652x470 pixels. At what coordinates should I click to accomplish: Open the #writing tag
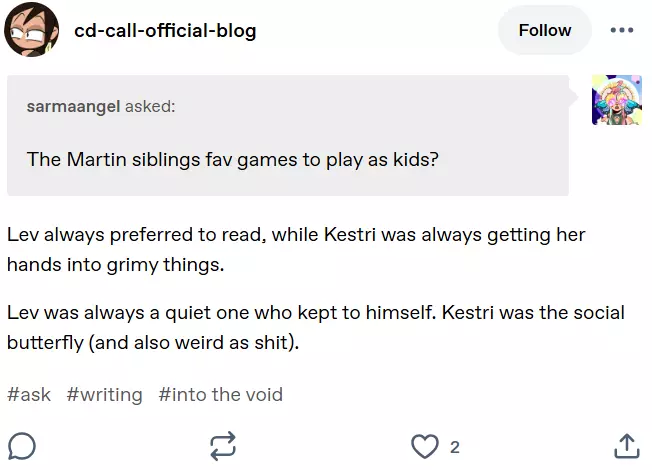[104, 394]
